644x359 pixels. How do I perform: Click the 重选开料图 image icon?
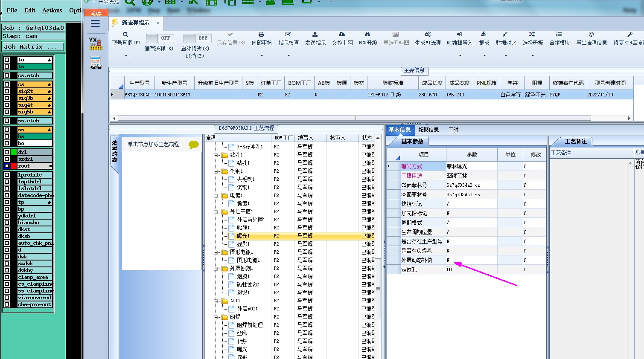tap(396, 34)
